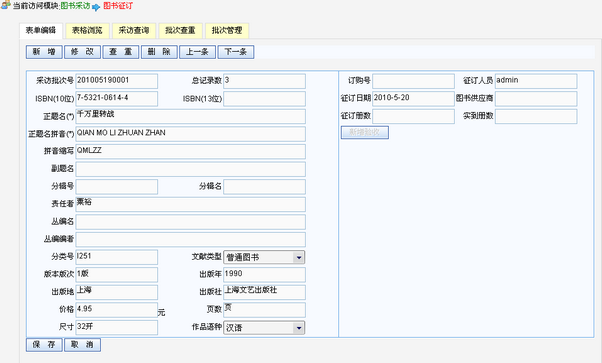This screenshot has width=602, height=363.
Task: Focus the 出版地 field
Action: [116, 292]
